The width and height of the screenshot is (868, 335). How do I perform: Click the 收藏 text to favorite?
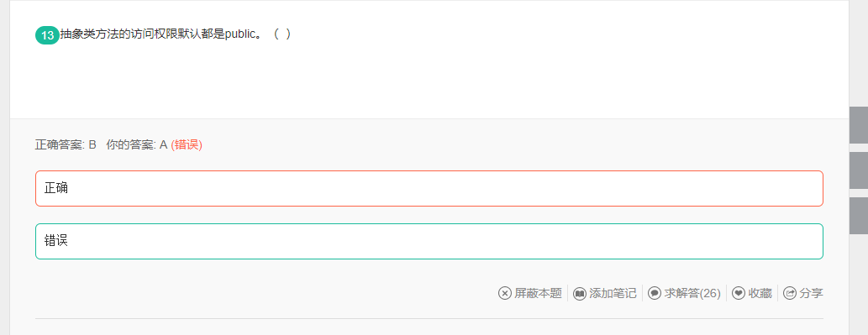click(x=760, y=293)
